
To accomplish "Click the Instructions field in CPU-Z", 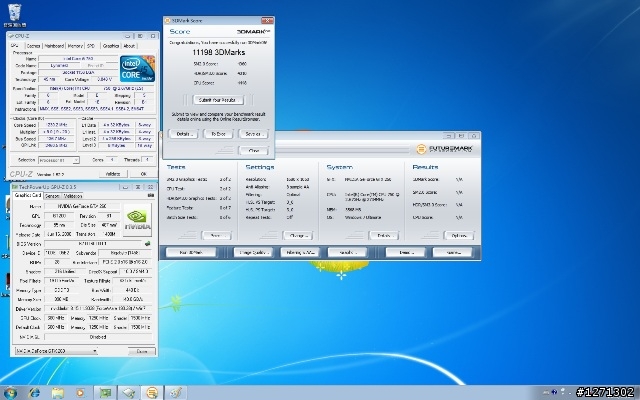I will 97,109.
